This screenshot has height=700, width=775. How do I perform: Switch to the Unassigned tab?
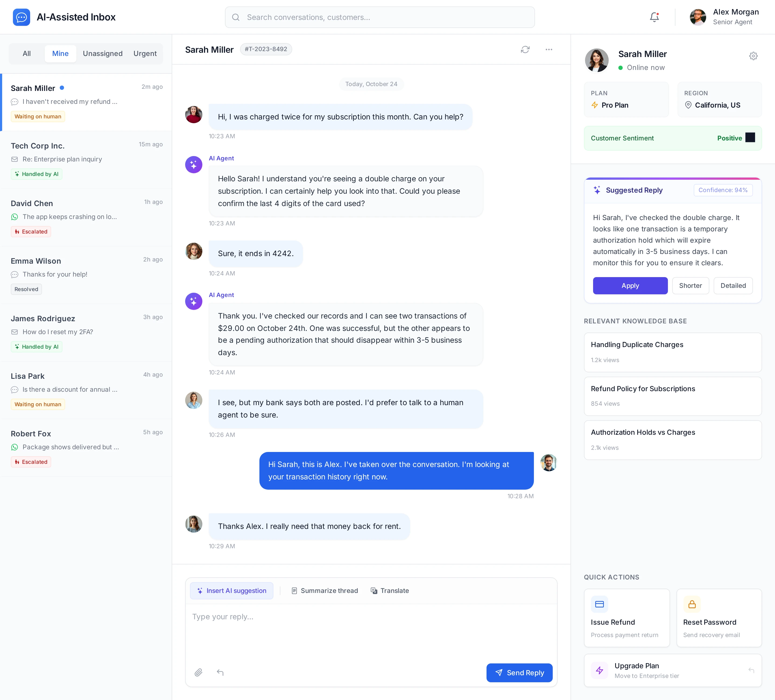tap(103, 54)
